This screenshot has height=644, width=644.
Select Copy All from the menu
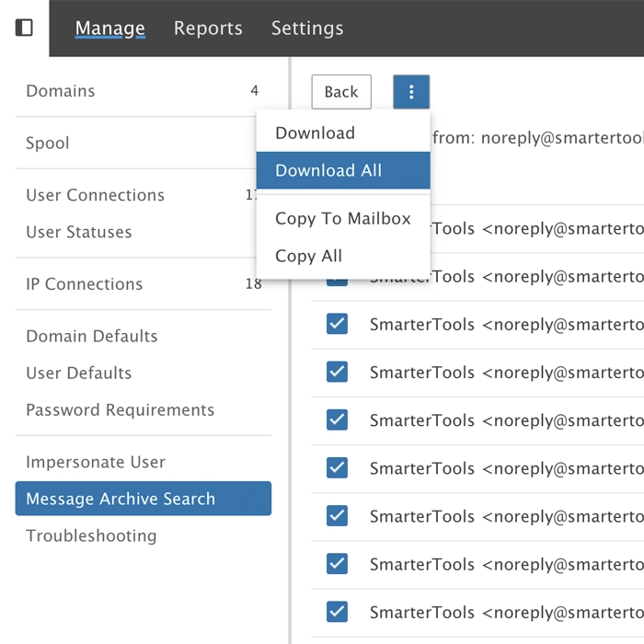tap(343, 256)
